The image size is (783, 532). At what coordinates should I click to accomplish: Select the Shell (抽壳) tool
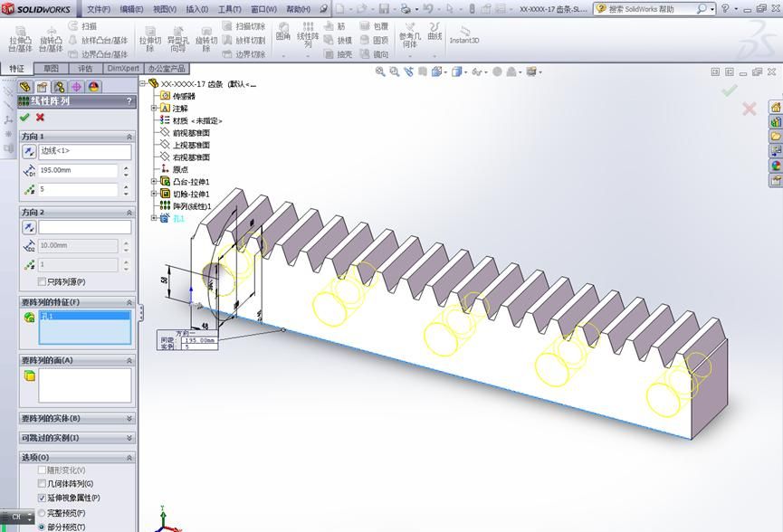339,52
